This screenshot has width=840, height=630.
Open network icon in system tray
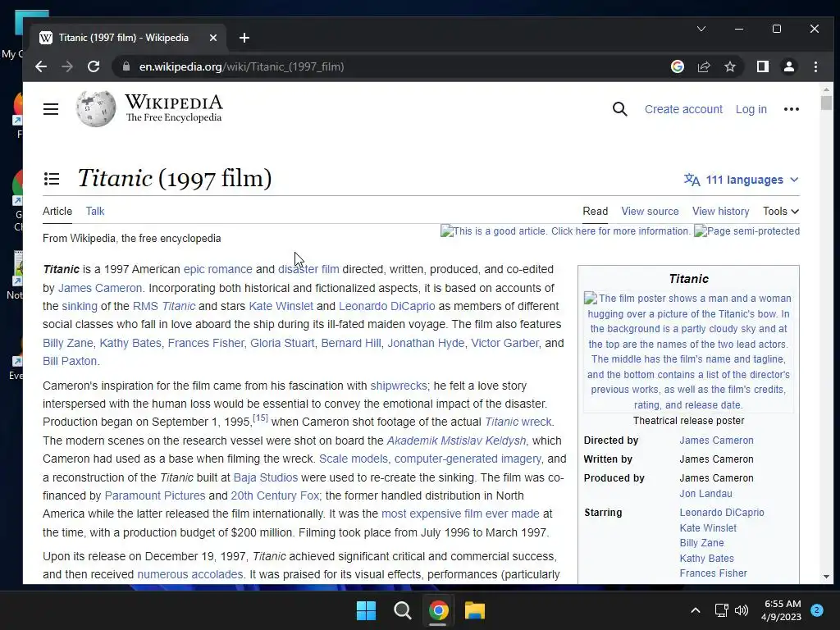(x=721, y=610)
